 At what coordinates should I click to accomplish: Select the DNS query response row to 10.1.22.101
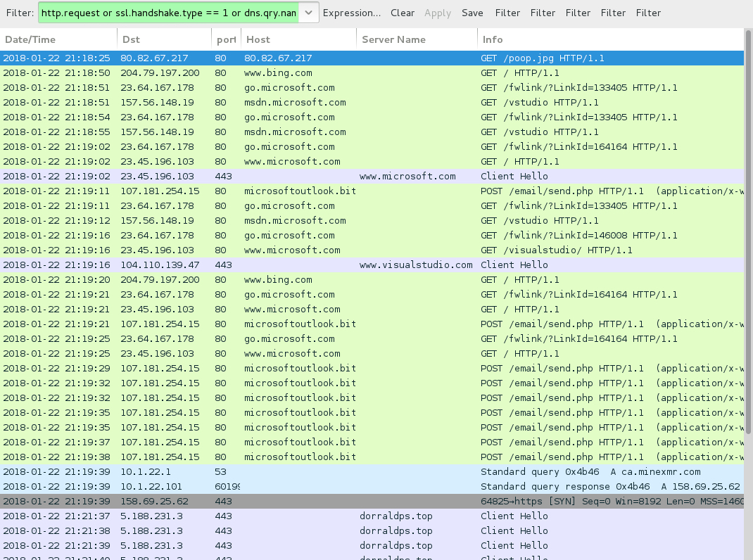[x=372, y=487]
